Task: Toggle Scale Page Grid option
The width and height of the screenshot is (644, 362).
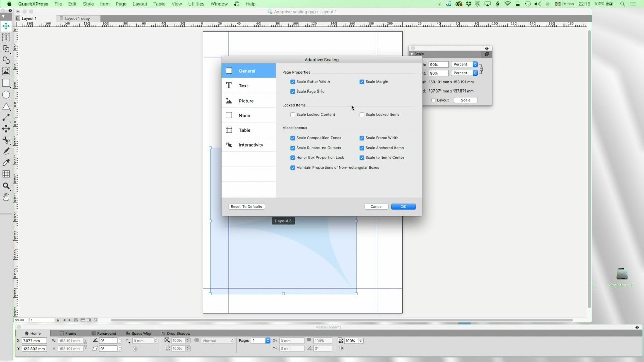Action: (293, 92)
